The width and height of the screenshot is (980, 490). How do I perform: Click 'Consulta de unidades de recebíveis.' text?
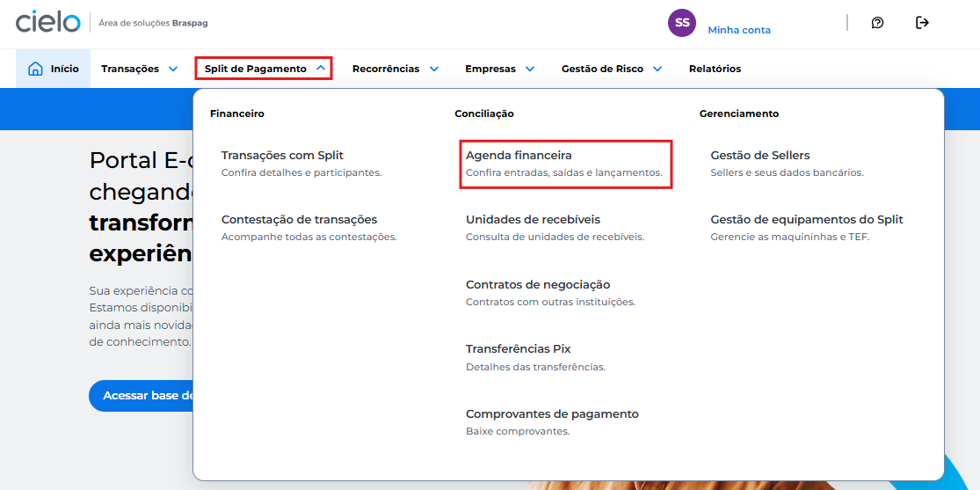(x=555, y=238)
